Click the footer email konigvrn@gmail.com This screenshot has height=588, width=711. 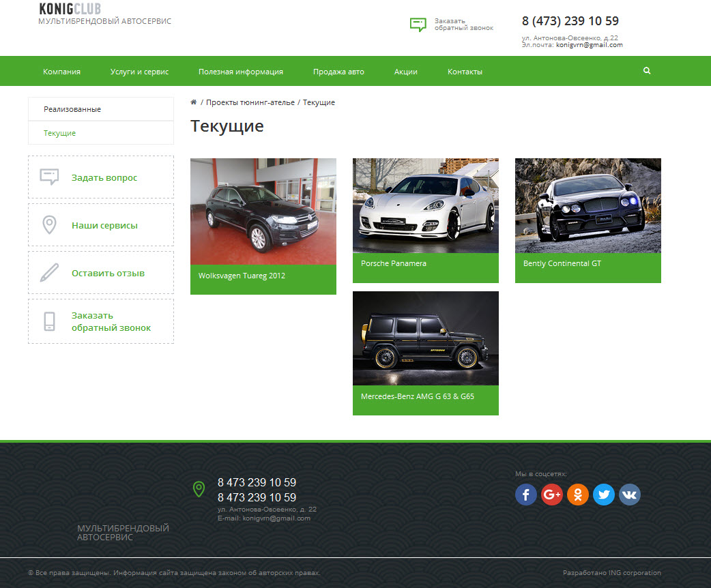tap(276, 518)
